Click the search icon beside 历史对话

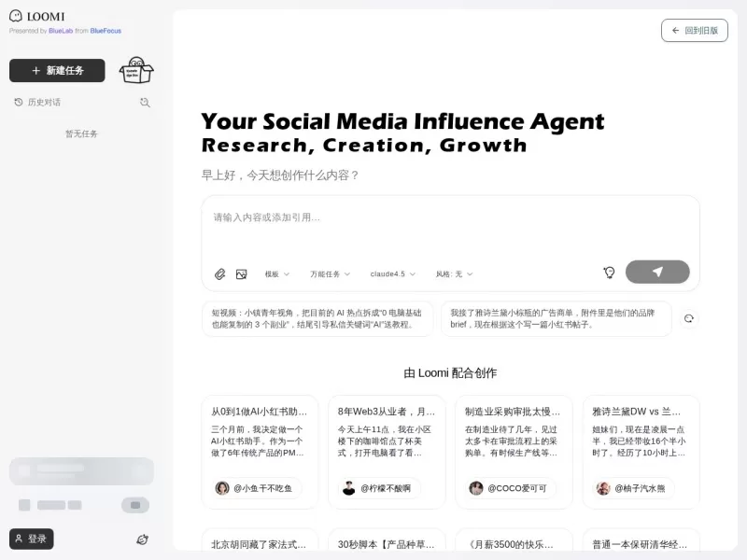click(145, 103)
